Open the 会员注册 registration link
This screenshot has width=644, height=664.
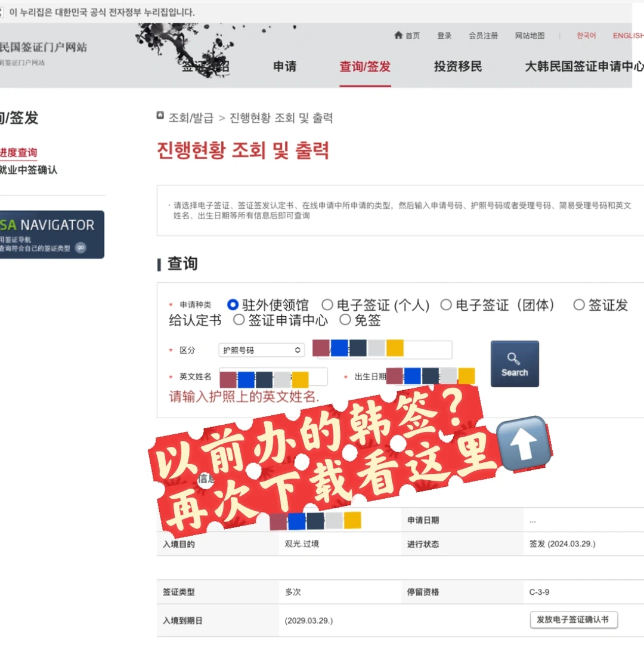(483, 35)
